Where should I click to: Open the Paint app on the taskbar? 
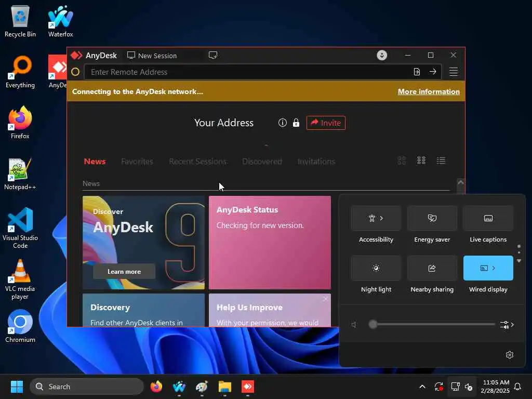[202, 387]
